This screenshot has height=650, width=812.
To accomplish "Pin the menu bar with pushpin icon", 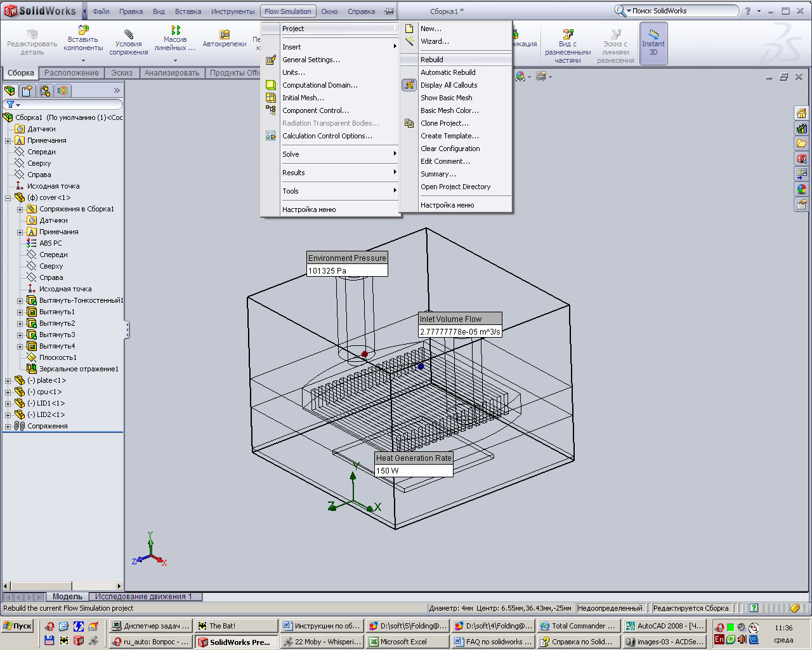I will [x=389, y=11].
